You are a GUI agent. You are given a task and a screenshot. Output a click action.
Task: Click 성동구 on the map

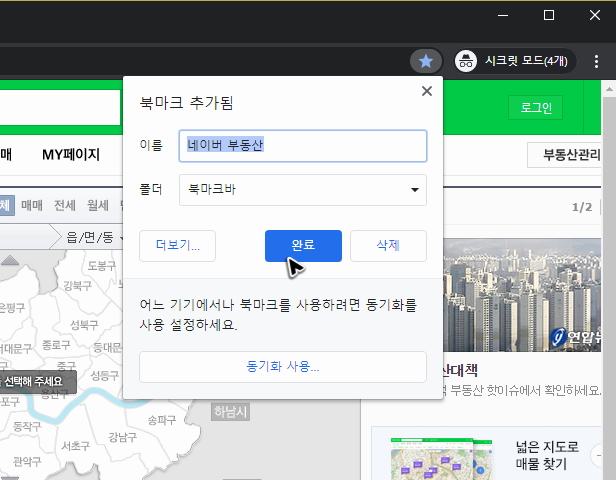(104, 376)
